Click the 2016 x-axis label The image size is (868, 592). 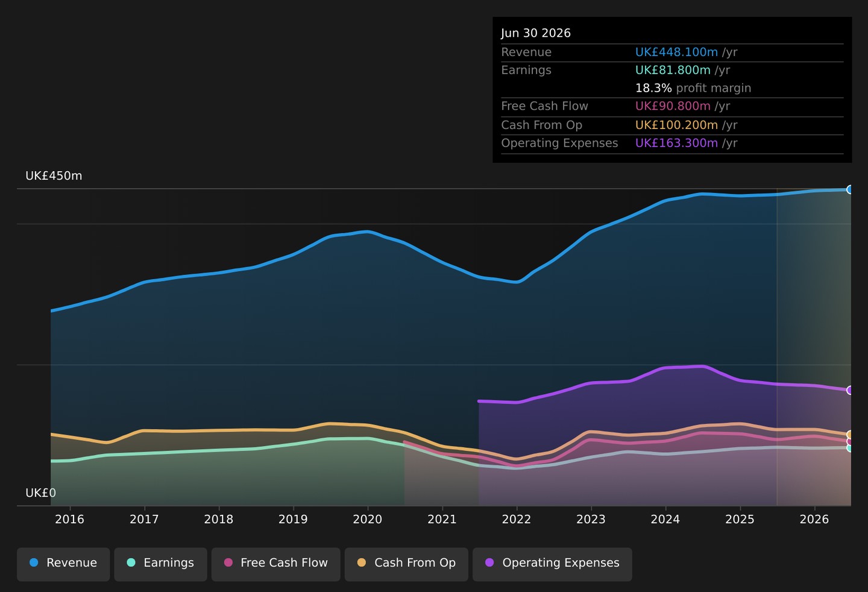point(70,520)
